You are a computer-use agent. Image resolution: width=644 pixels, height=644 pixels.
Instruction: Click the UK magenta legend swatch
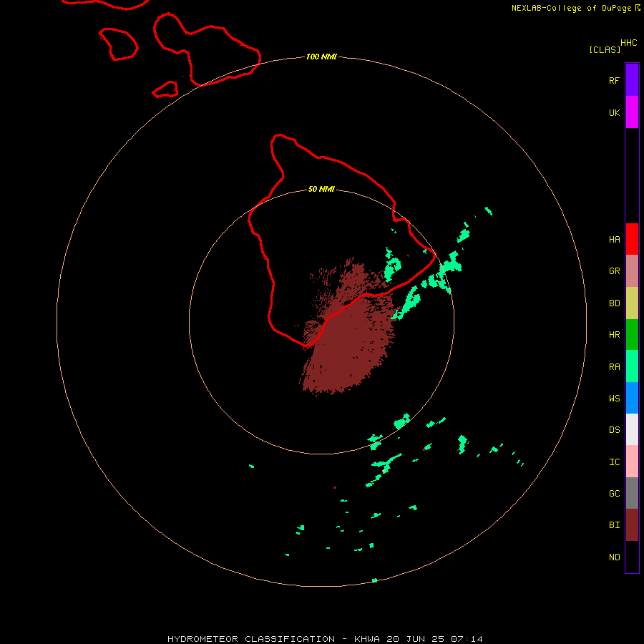click(x=632, y=112)
